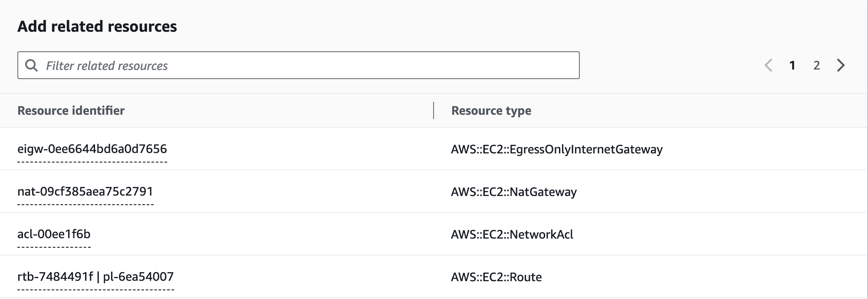This screenshot has width=868, height=299.
Task: Focus the Filter related resources field
Action: click(x=299, y=66)
